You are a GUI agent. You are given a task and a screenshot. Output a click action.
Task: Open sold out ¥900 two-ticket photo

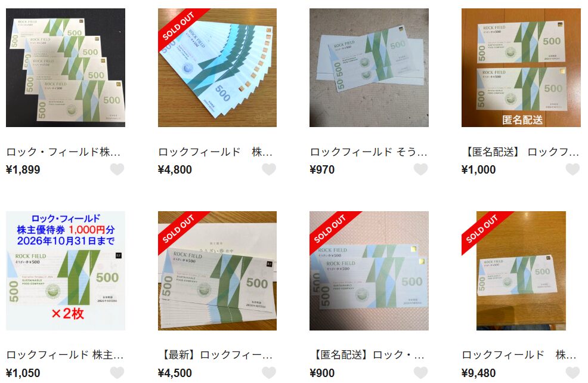pyautogui.click(x=369, y=270)
